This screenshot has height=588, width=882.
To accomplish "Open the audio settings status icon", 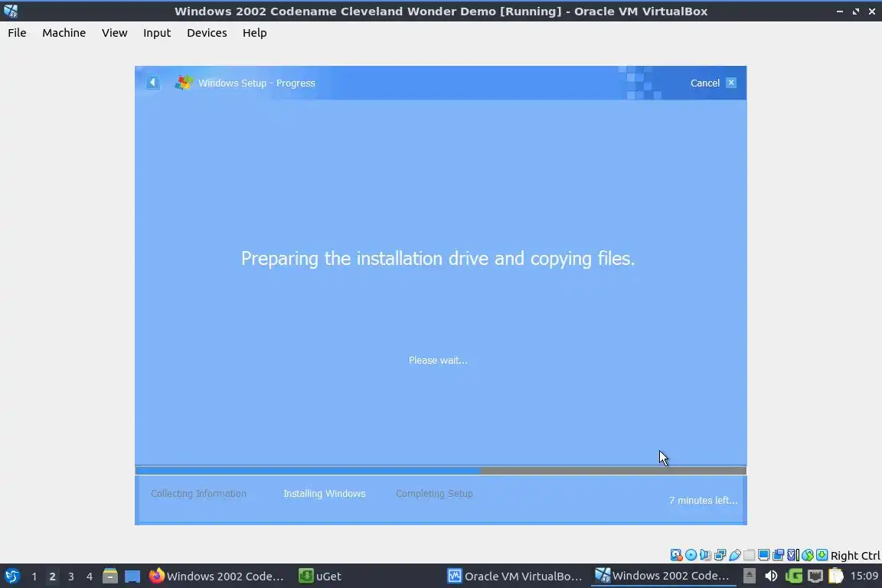I will click(705, 555).
